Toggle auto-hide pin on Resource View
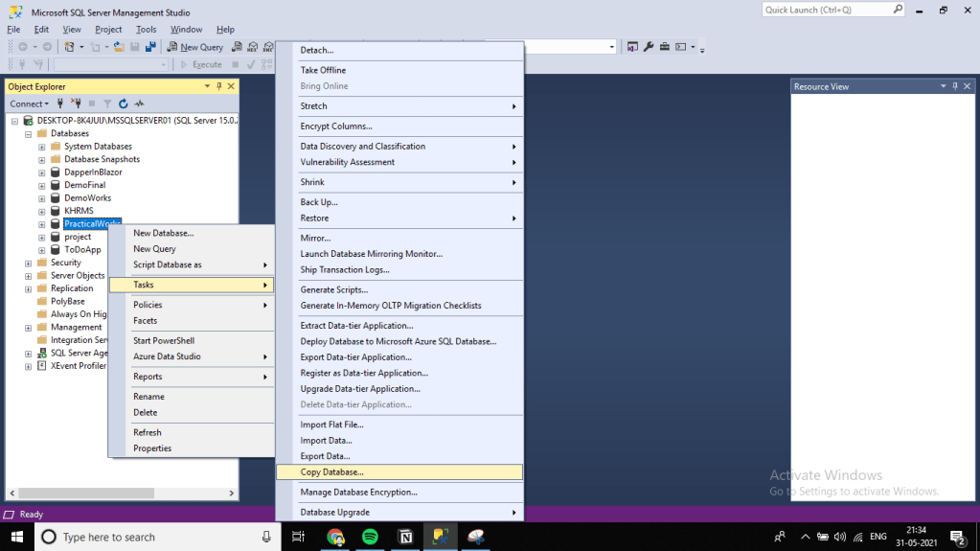This screenshot has height=551, width=980. tap(954, 86)
